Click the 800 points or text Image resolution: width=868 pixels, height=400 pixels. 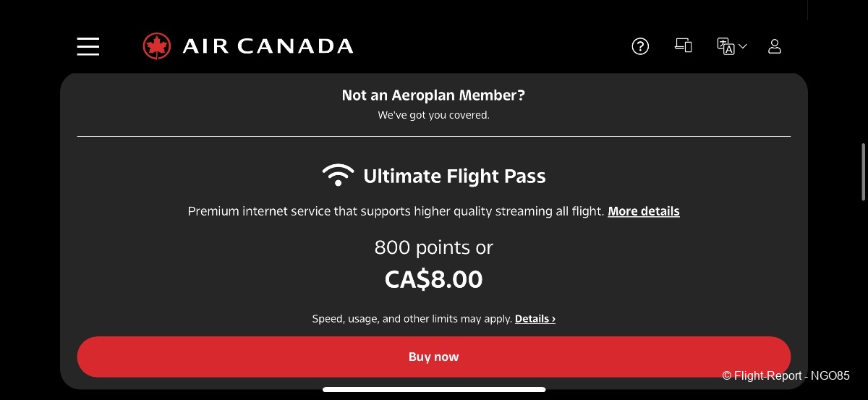(433, 247)
